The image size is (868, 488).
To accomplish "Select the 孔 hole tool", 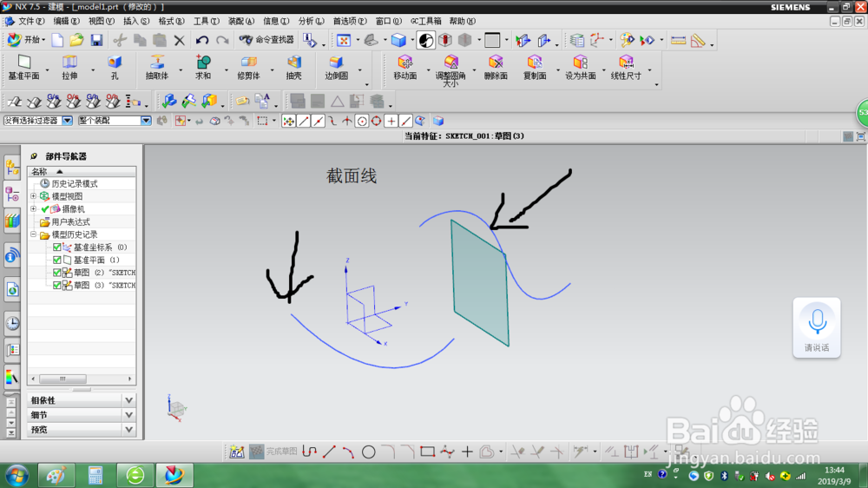I will pyautogui.click(x=115, y=68).
